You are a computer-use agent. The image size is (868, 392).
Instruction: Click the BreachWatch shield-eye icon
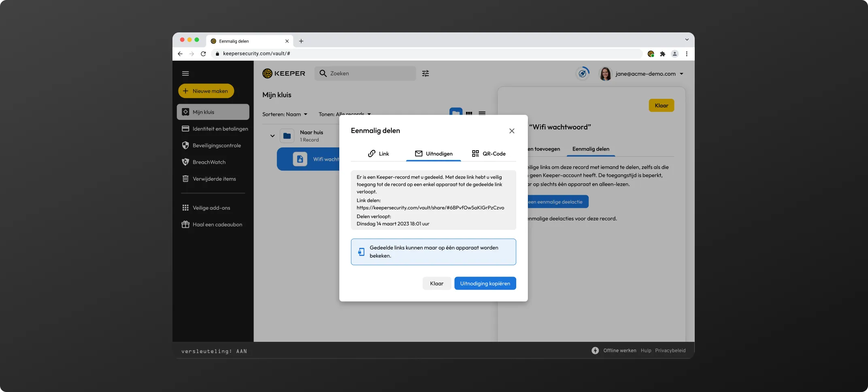tap(185, 162)
